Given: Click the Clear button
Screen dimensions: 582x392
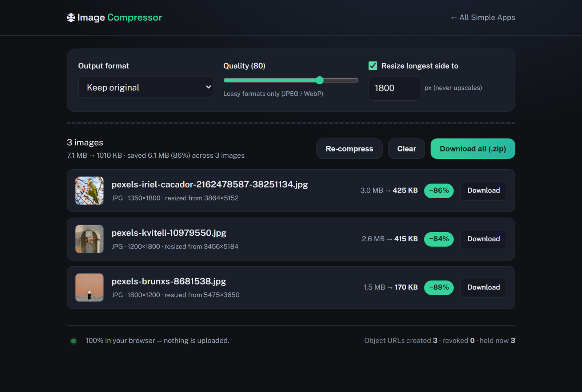Looking at the screenshot, I should [406, 149].
